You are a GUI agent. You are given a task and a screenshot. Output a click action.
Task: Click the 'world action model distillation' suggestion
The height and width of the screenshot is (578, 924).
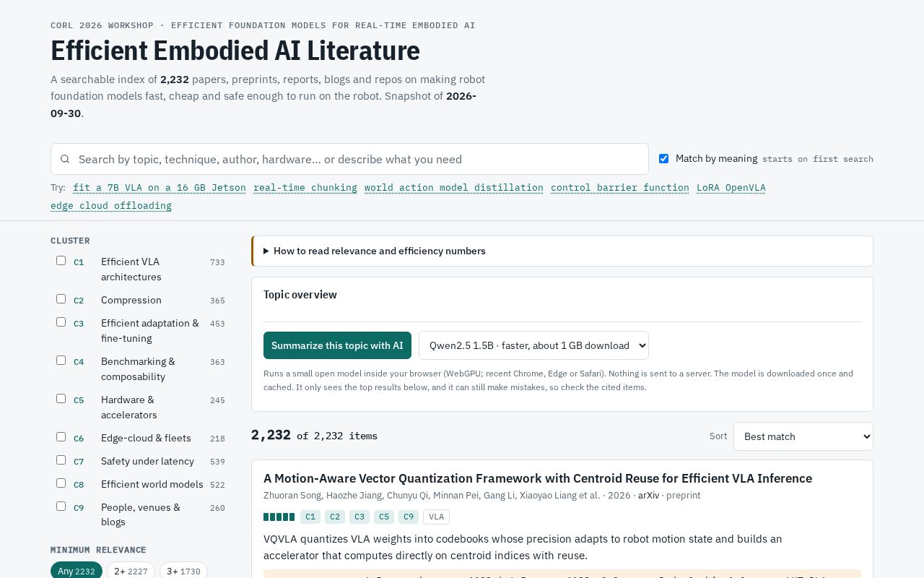click(x=454, y=188)
